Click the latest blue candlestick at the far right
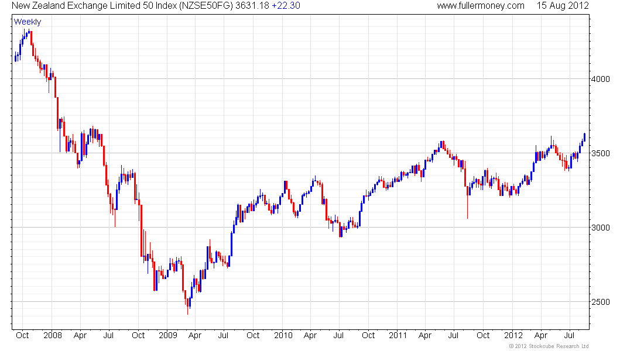The image size is (644, 351). (584, 137)
